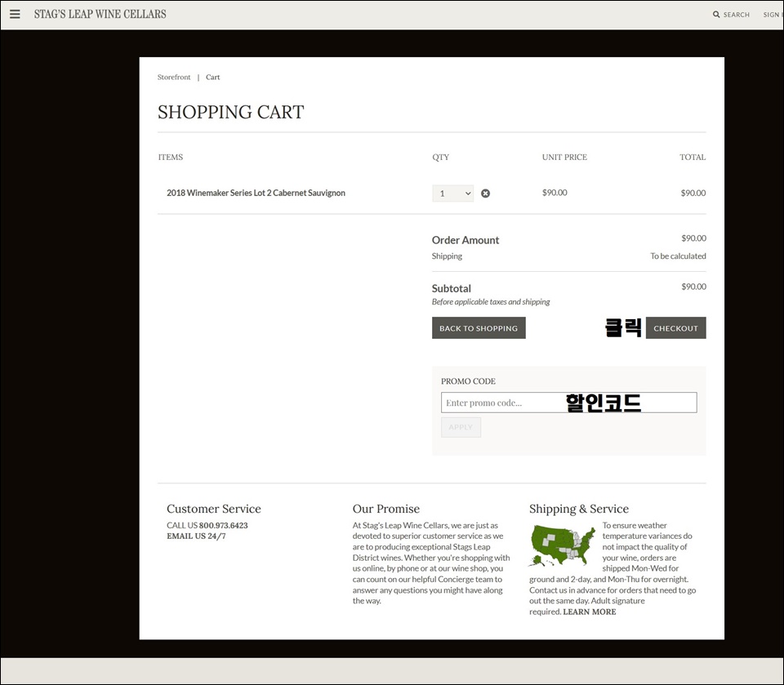Click the Our Promise heading
784x685 pixels.
tap(386, 509)
